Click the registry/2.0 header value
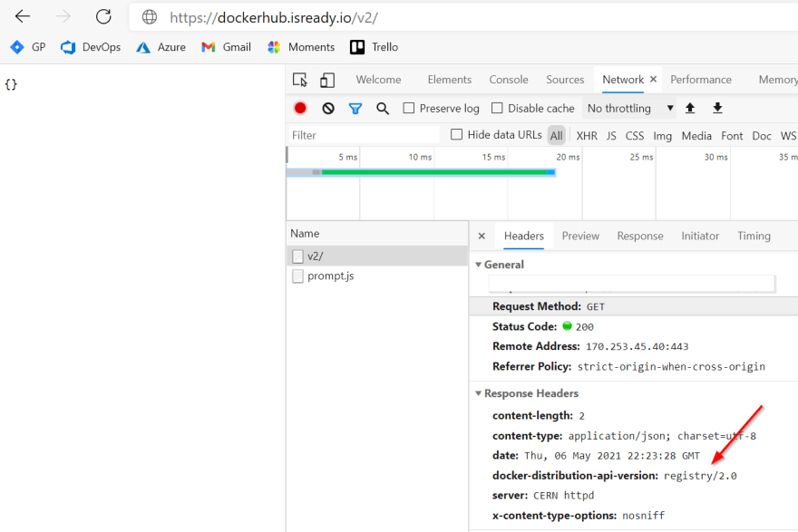The image size is (798, 532). pos(700,476)
